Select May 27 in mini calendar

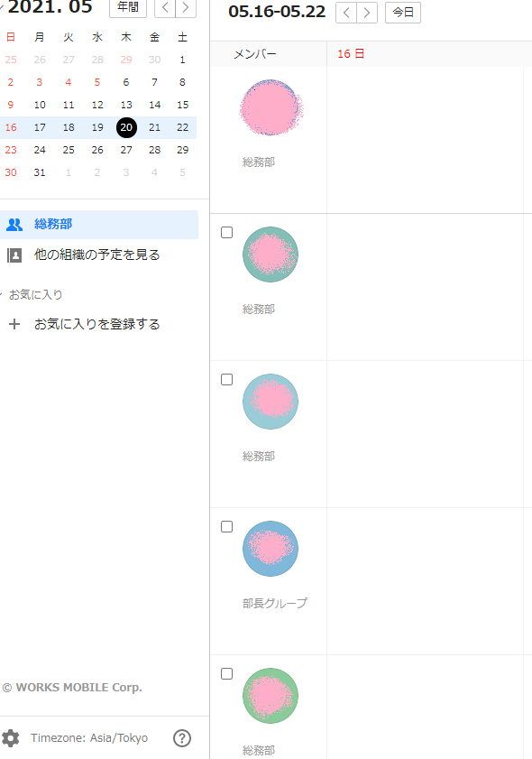126,150
